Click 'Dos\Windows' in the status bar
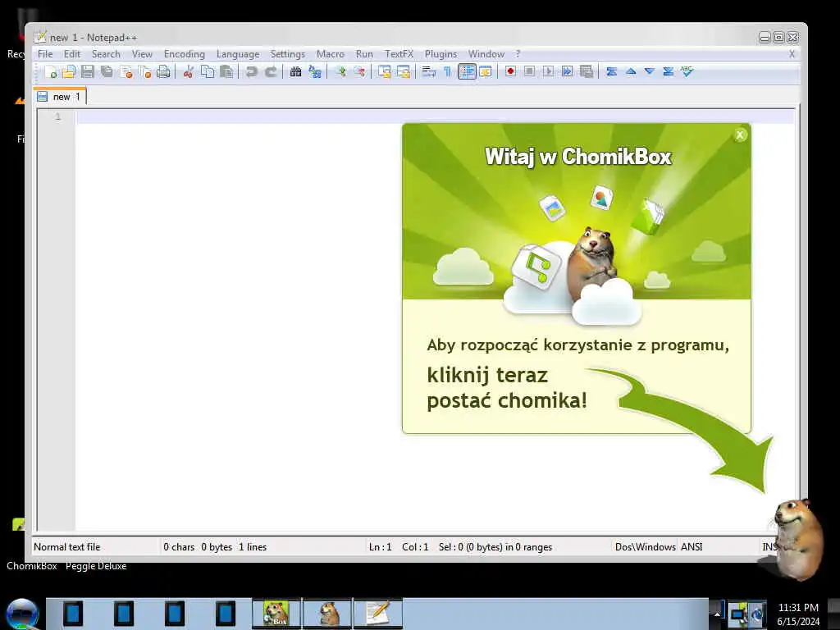The width and height of the screenshot is (840, 630). (645, 547)
